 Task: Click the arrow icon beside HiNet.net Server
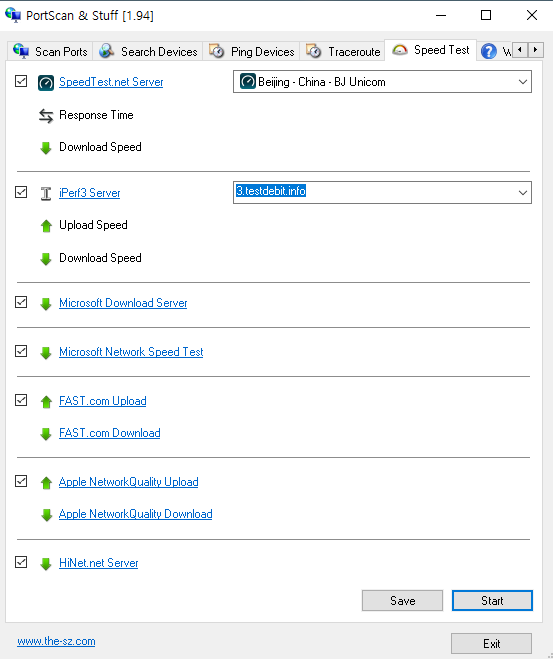46,564
